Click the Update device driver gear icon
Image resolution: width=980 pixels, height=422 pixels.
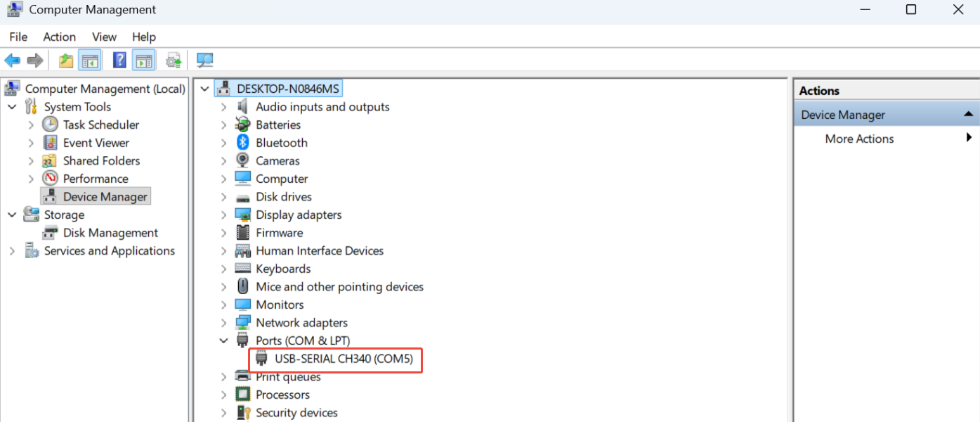(x=174, y=60)
